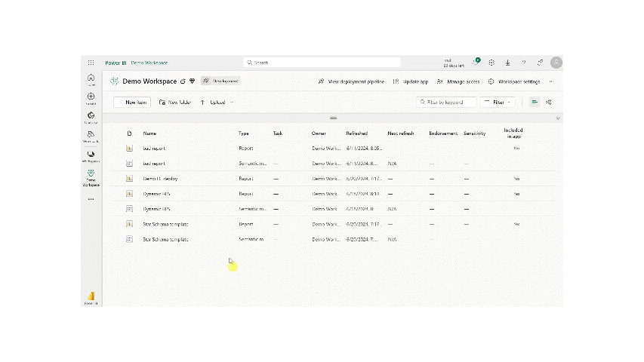
Task: Click the sidebar more options ellipsis
Action: pyautogui.click(x=91, y=199)
